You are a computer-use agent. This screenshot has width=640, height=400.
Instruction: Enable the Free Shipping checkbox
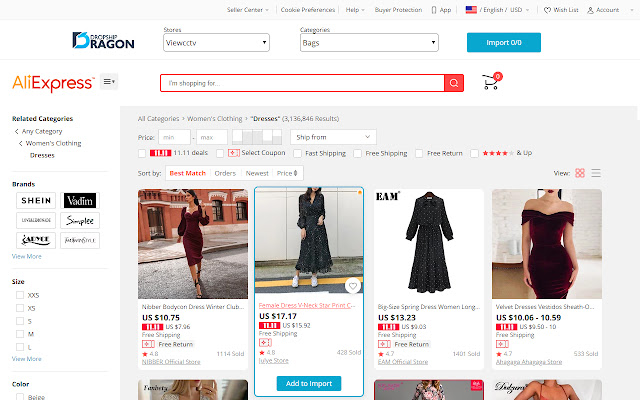tap(358, 153)
